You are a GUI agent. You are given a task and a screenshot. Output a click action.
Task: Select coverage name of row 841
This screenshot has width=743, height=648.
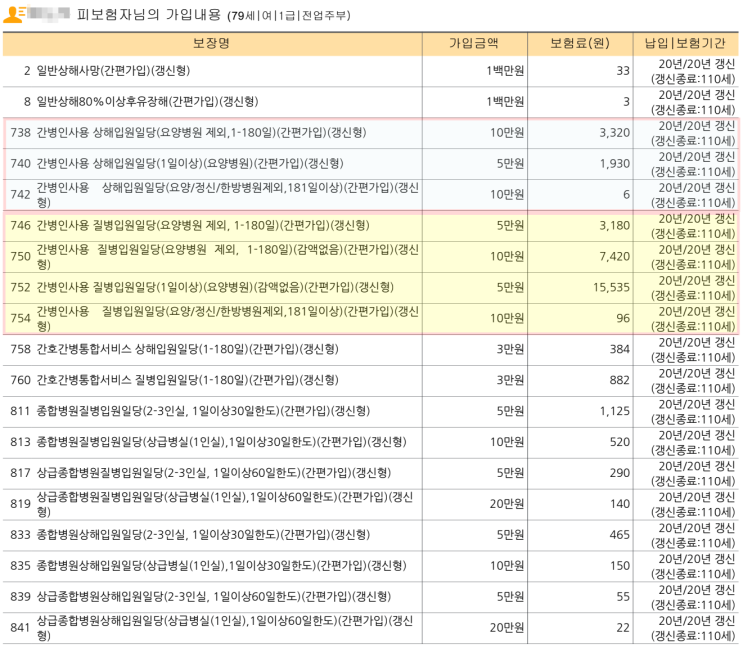[225, 628]
